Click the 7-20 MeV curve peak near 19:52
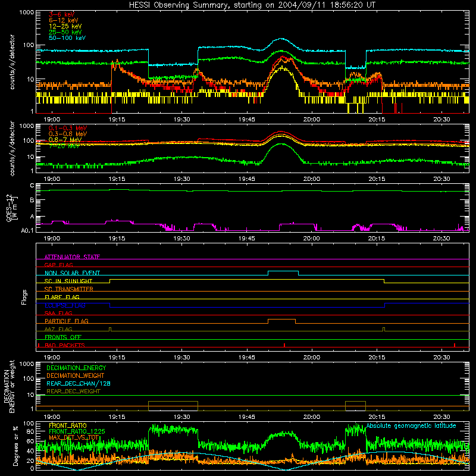 [x=281, y=144]
